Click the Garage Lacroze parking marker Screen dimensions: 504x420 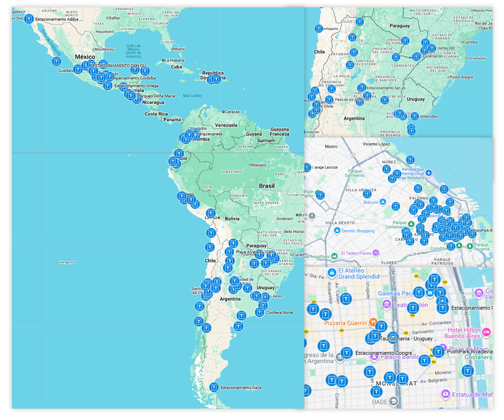point(307,168)
